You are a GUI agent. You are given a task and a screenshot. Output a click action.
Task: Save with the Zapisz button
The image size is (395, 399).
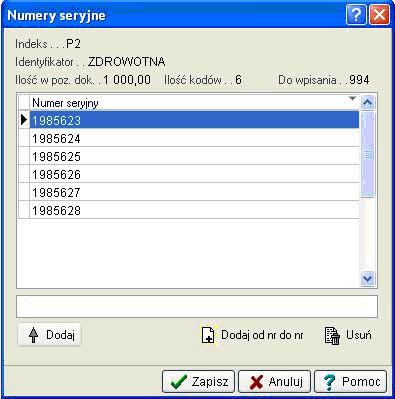point(198,381)
